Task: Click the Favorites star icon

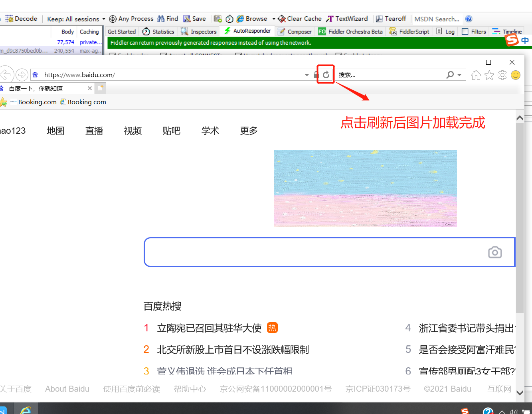Action: tap(489, 75)
